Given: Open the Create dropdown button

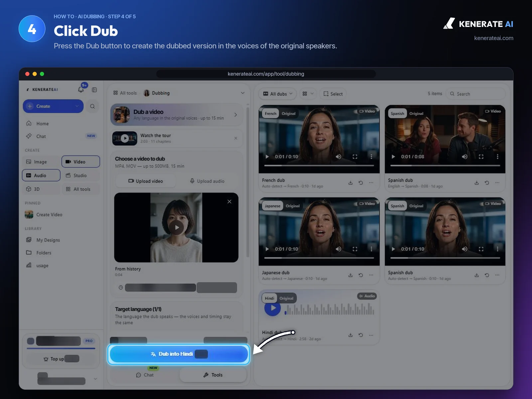Looking at the screenshot, I should [x=53, y=106].
